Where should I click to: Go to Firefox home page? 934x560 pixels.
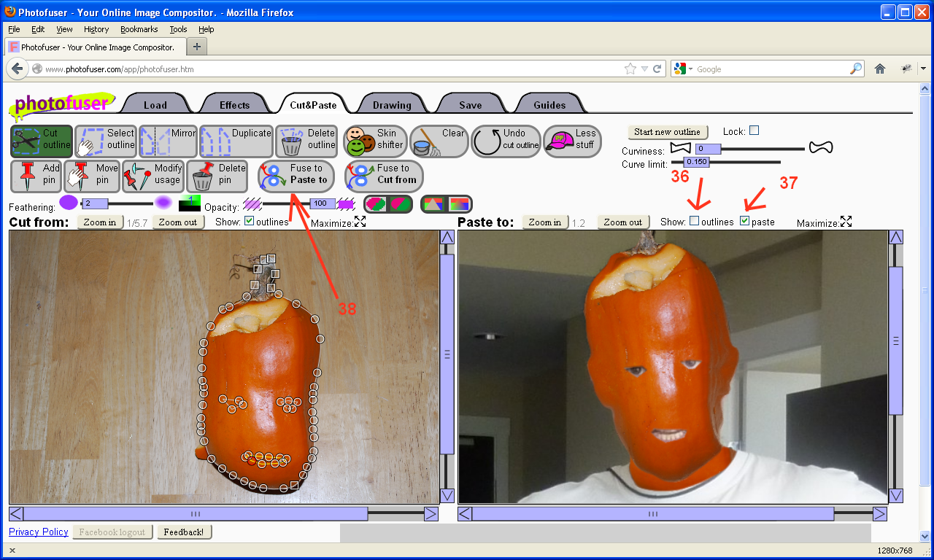click(x=880, y=69)
